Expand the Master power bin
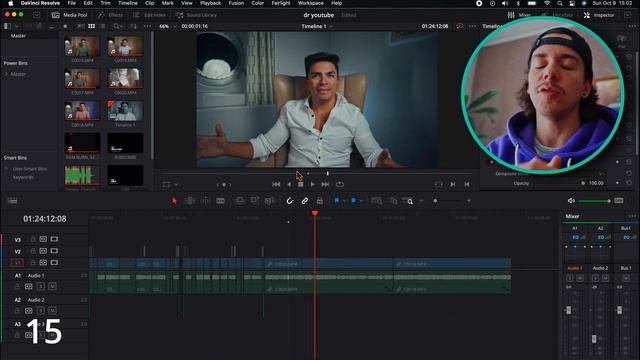The height and width of the screenshot is (360, 640). tap(7, 74)
